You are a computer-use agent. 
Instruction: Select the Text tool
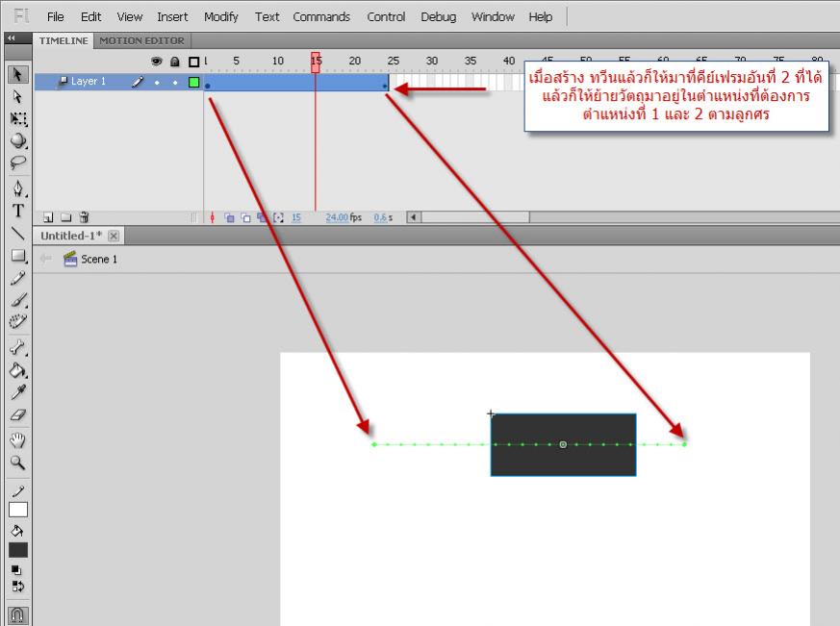(x=17, y=211)
